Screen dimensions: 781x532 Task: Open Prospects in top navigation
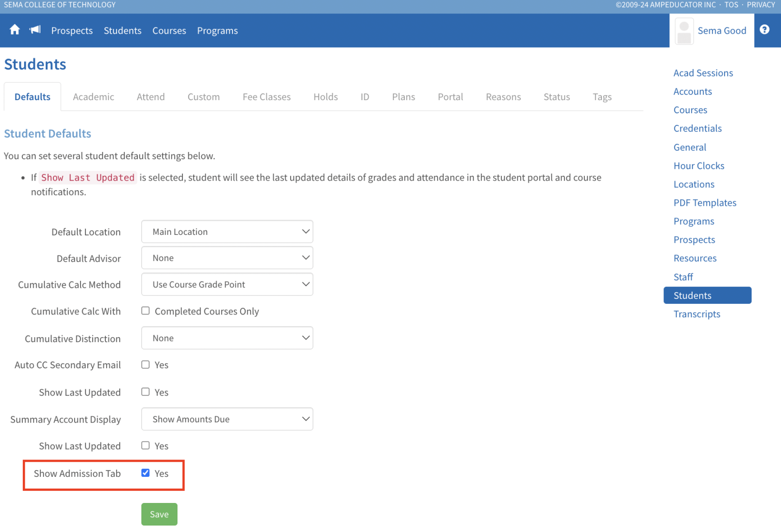coord(72,31)
